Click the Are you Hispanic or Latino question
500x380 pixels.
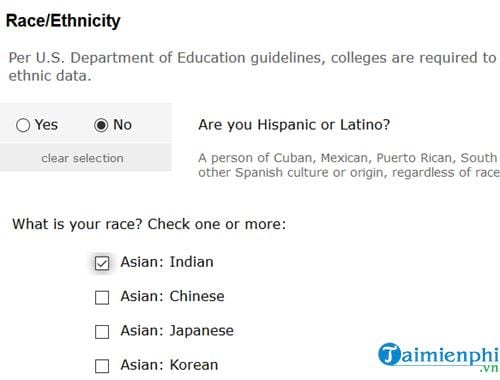click(x=294, y=125)
